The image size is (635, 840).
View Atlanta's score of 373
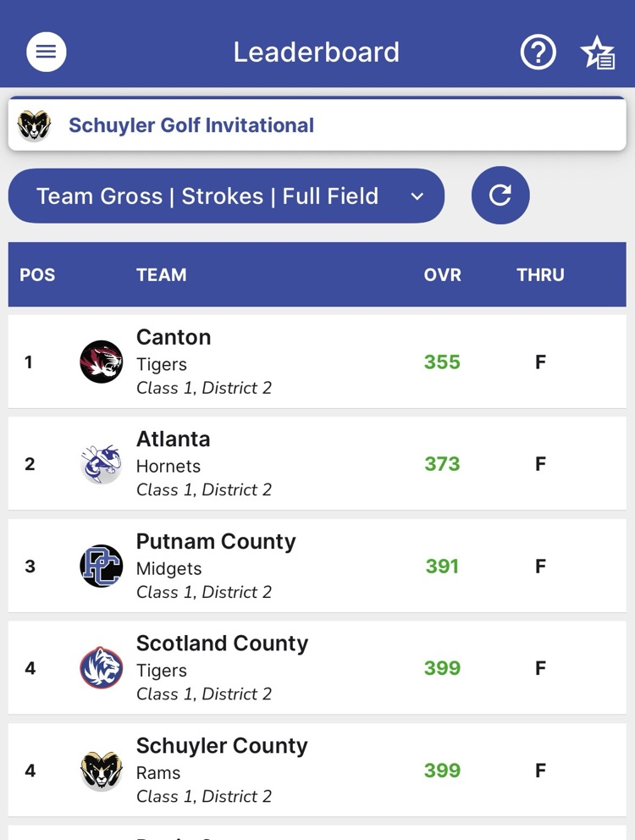click(442, 464)
